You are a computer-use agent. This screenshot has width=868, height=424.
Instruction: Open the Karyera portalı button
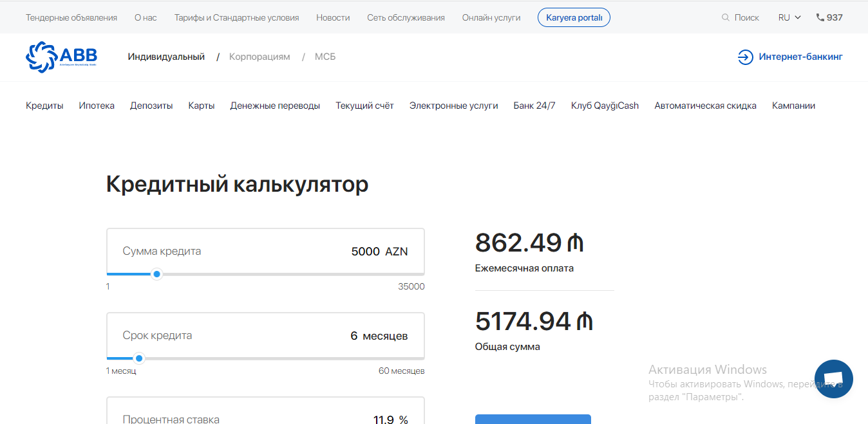(x=574, y=17)
